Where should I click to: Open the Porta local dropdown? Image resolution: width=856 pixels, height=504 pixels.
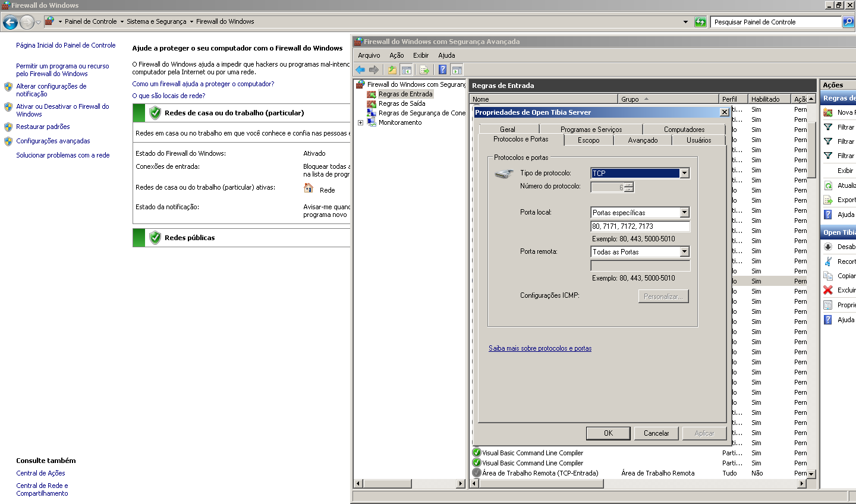[x=684, y=213]
